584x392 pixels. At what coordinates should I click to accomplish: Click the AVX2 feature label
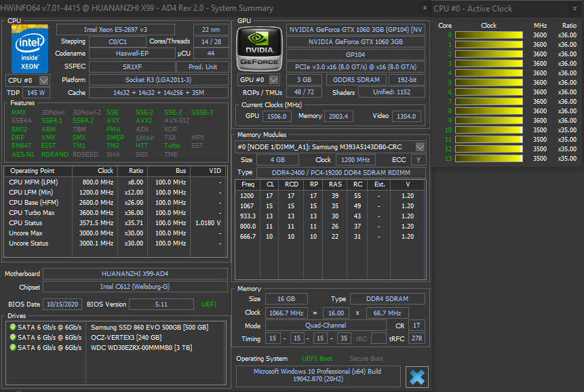pyautogui.click(x=143, y=121)
